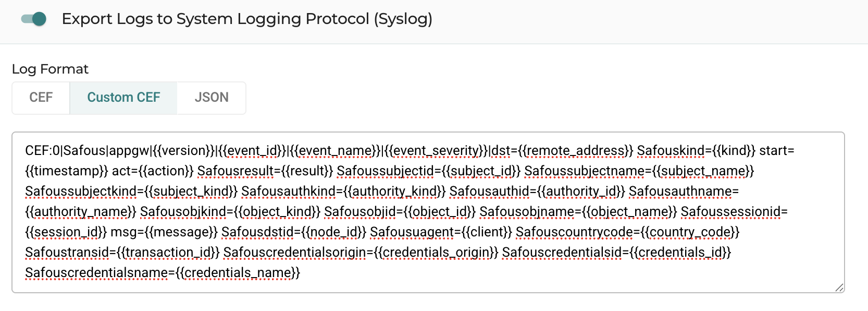Click the textarea resize handle corner
Image resolution: width=868 pixels, height=311 pixels.
click(x=839, y=287)
